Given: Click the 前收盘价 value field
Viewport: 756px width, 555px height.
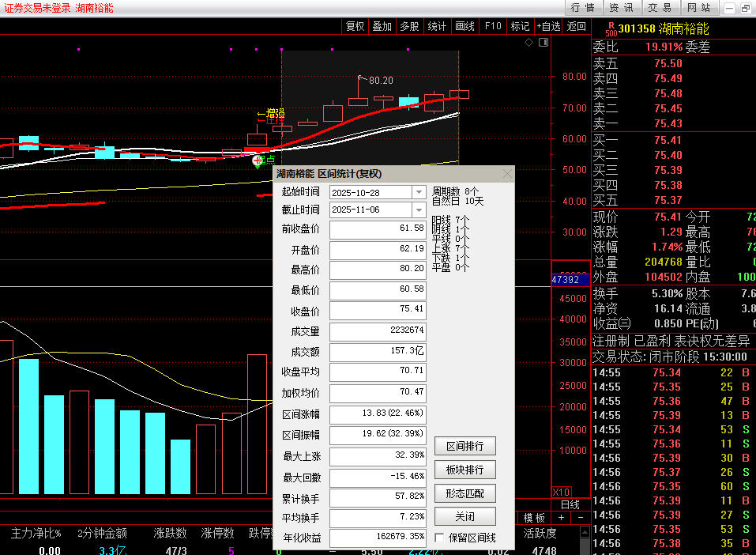Looking at the screenshot, I should pyautogui.click(x=378, y=229).
